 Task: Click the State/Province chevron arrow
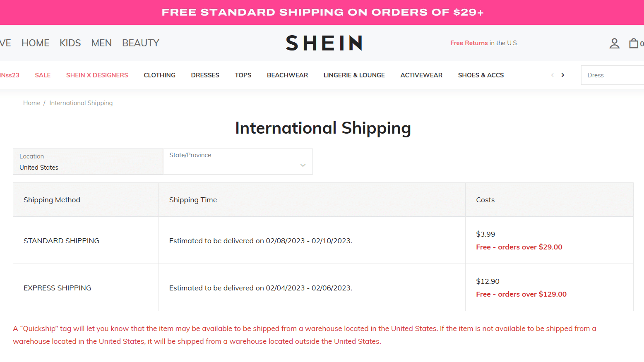(303, 165)
